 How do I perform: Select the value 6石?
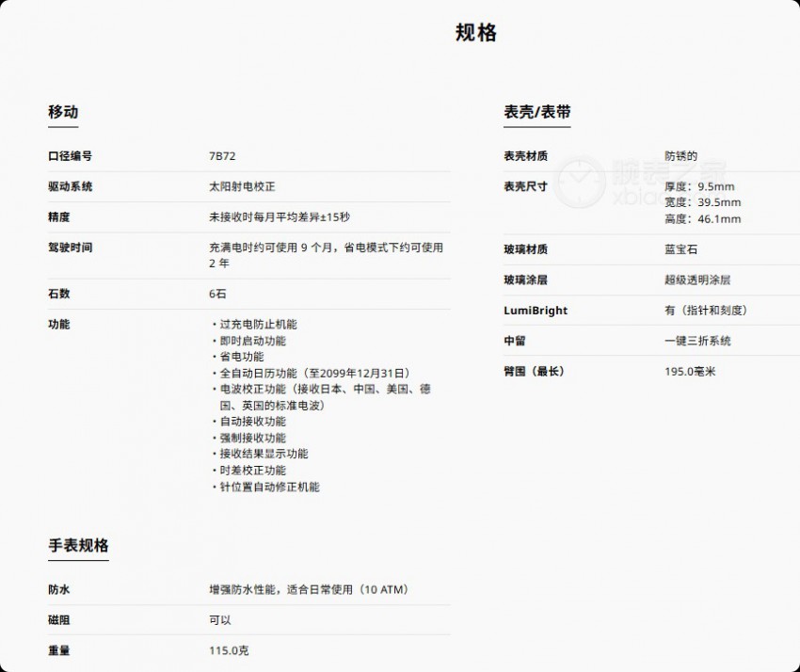point(217,294)
